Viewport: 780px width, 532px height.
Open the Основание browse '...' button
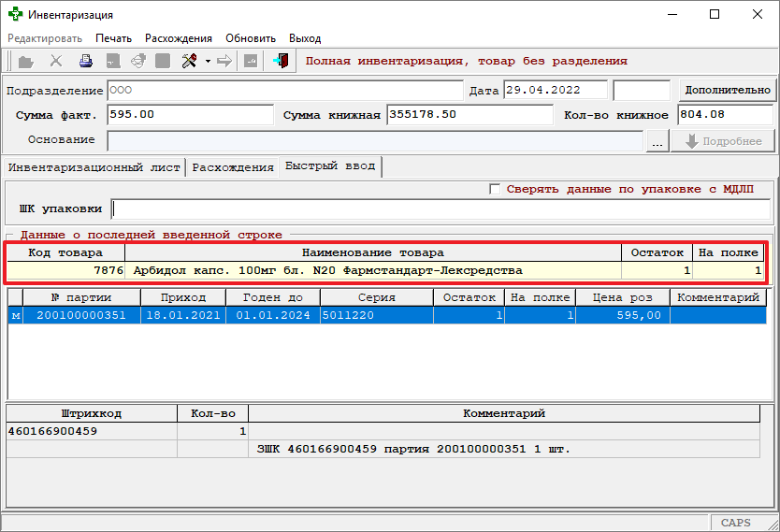pos(657,141)
